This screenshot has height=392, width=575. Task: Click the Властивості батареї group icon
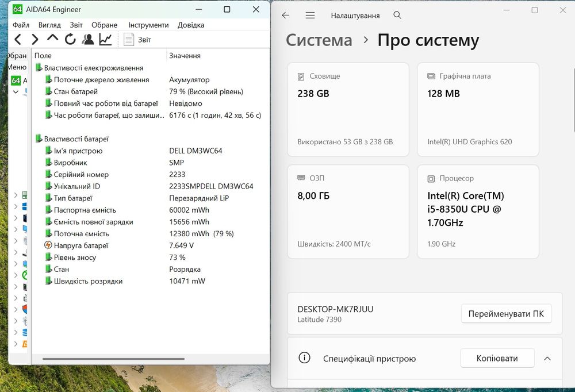39,139
